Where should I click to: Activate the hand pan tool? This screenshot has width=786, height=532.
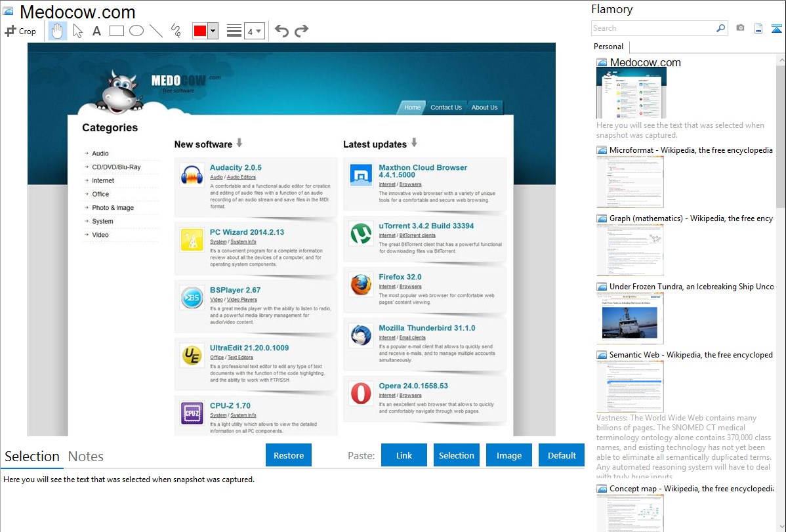click(57, 31)
